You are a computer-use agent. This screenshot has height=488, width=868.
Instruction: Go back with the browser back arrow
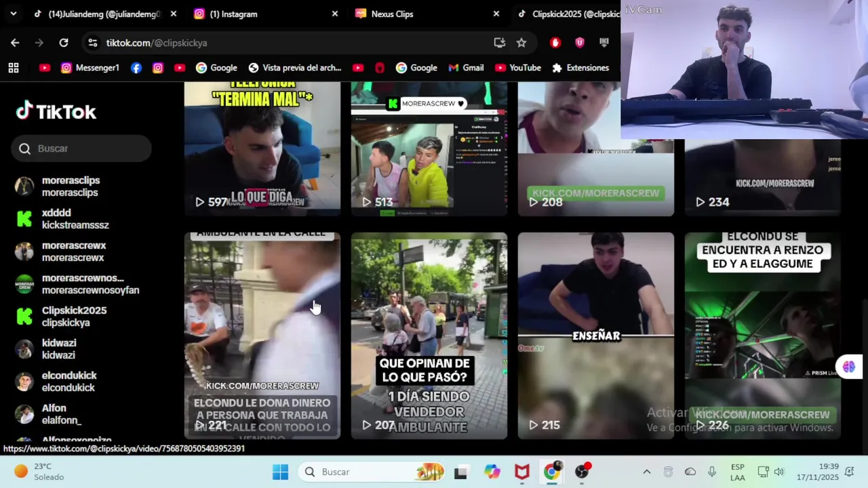click(x=15, y=43)
